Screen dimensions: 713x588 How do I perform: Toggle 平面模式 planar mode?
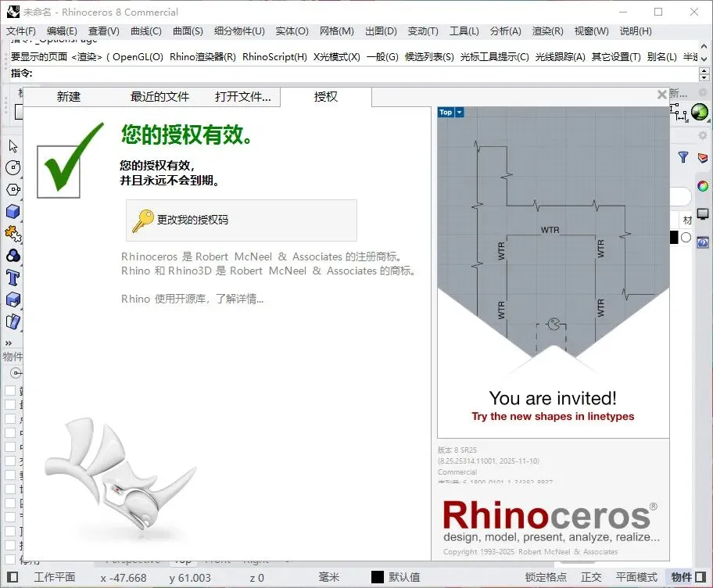pyautogui.click(x=636, y=577)
